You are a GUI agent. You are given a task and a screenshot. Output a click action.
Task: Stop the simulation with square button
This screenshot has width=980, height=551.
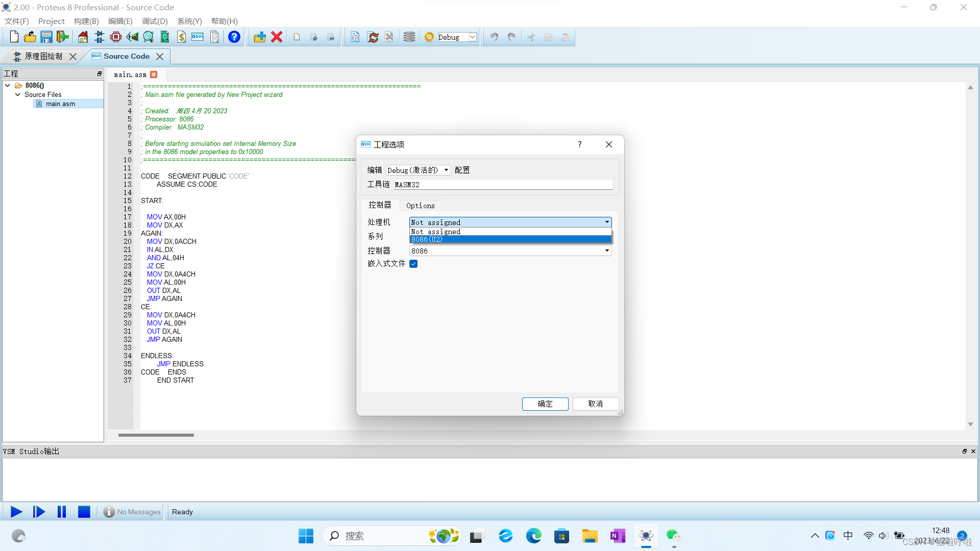coord(84,512)
